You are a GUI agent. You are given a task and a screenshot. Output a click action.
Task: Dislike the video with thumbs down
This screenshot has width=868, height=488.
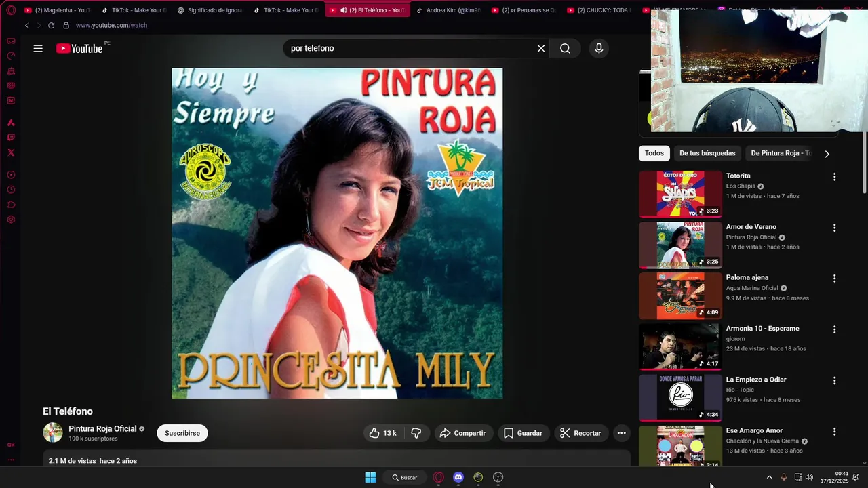point(416,433)
